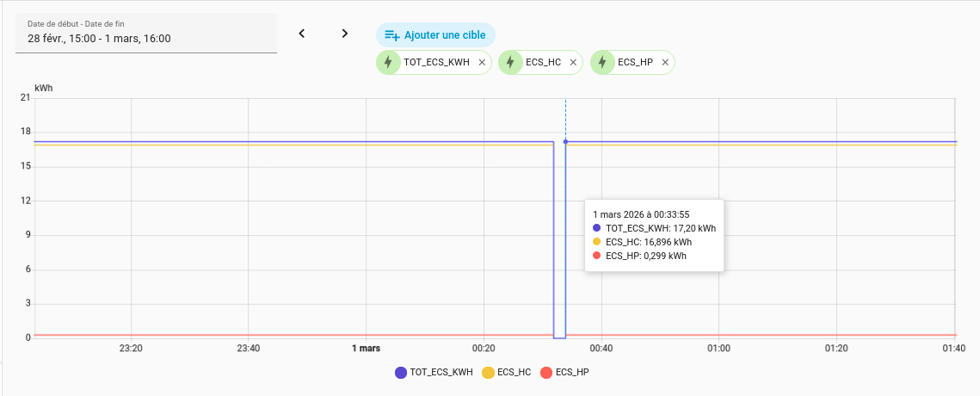The image size is (980, 396).
Task: Go to the next date range
Action: coord(345,34)
